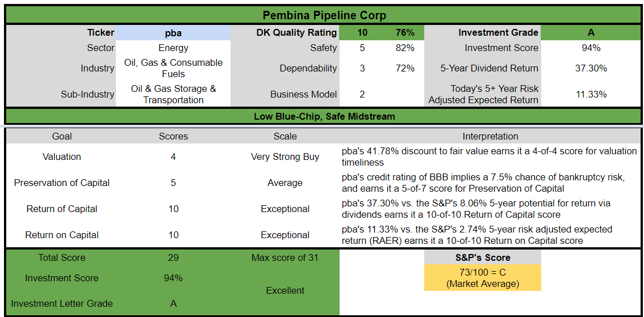Select the 76% quality rating cell

tap(404, 32)
